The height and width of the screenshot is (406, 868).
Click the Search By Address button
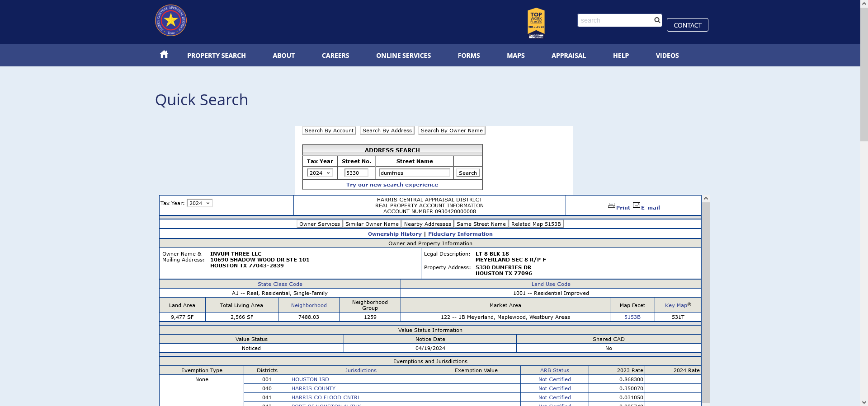387,131
